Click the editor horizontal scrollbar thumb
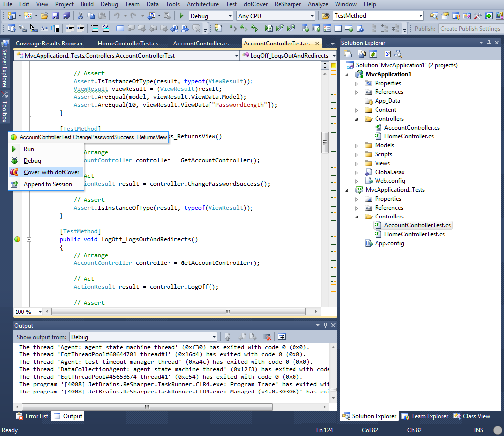This screenshot has width=504, height=436. pos(178,311)
